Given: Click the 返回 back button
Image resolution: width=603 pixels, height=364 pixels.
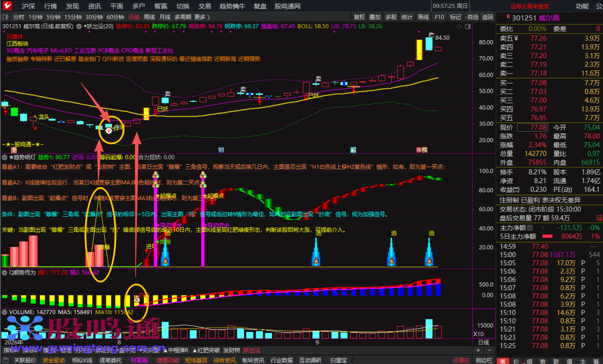Looking at the screenshot, I should 488,17.
